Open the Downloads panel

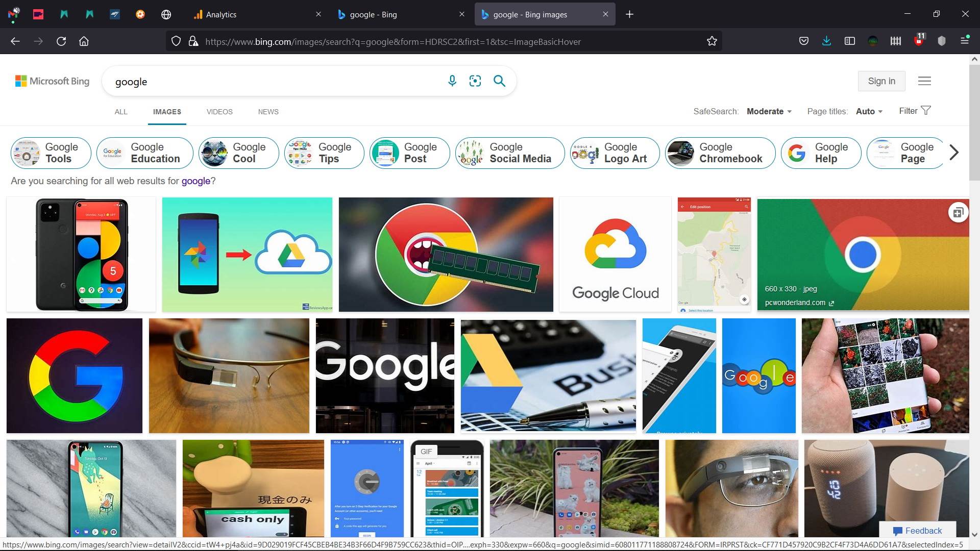827,41
